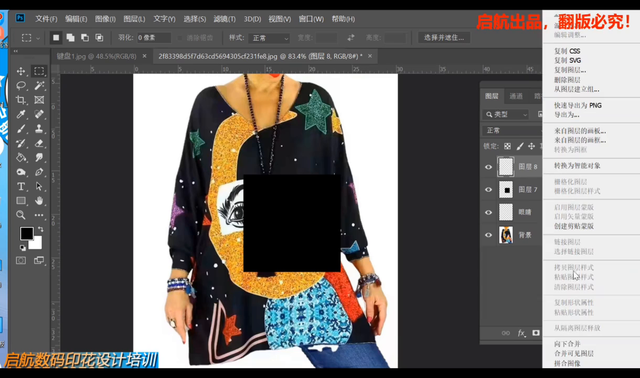Select the History Brush tool
This screenshot has width=640, height=378.
pyautogui.click(x=21, y=143)
